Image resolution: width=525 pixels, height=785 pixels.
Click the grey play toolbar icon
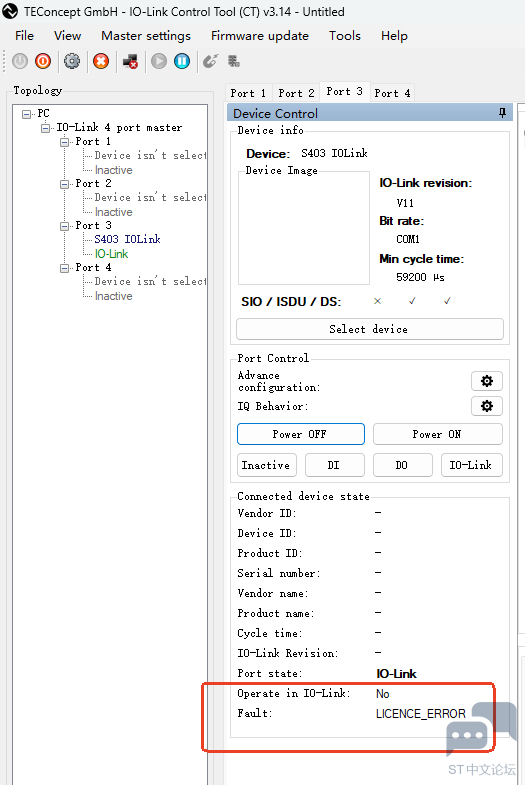[x=159, y=62]
